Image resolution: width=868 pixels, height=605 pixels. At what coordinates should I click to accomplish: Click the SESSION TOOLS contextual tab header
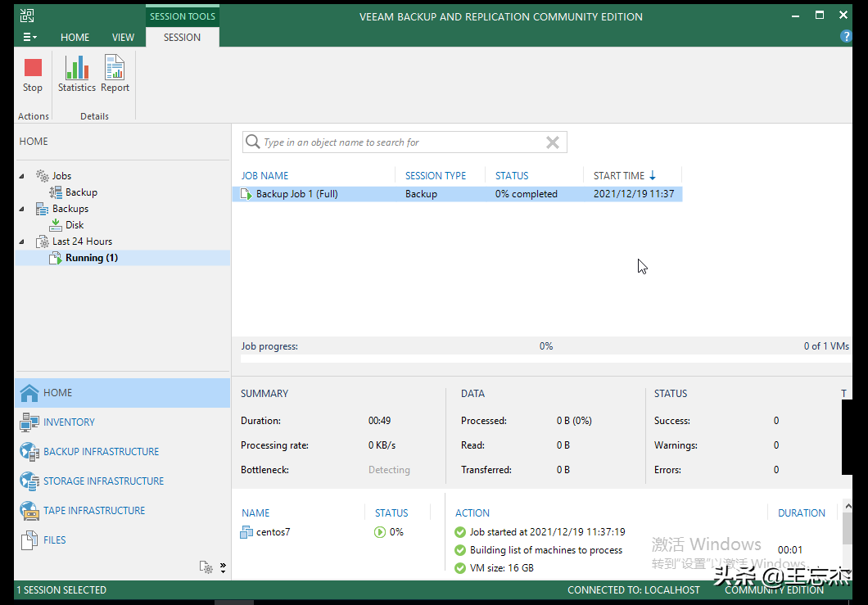tap(183, 16)
